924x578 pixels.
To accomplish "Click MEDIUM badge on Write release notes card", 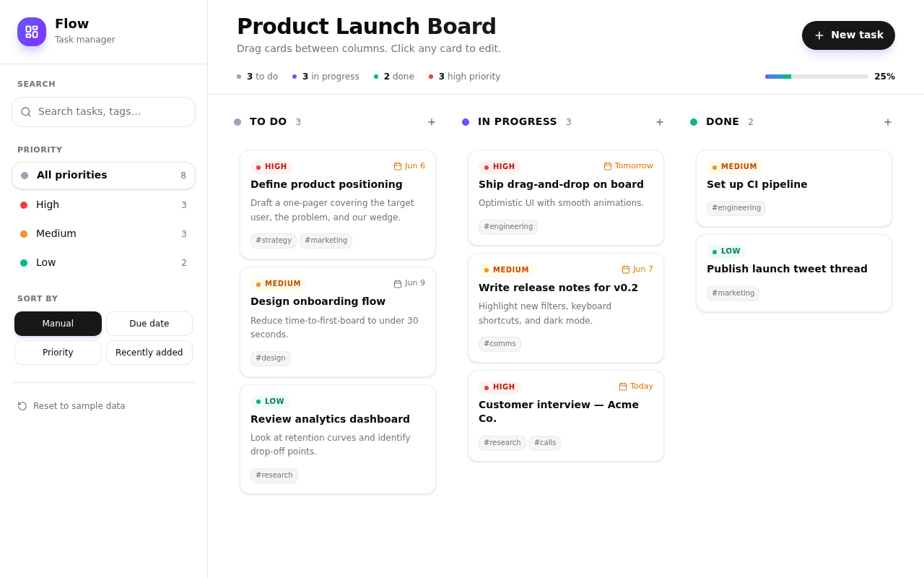I will [507, 270].
